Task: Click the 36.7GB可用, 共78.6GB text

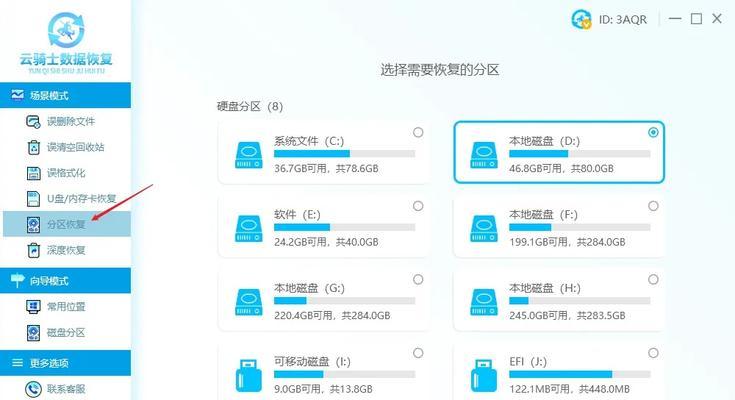Action: [x=326, y=168]
